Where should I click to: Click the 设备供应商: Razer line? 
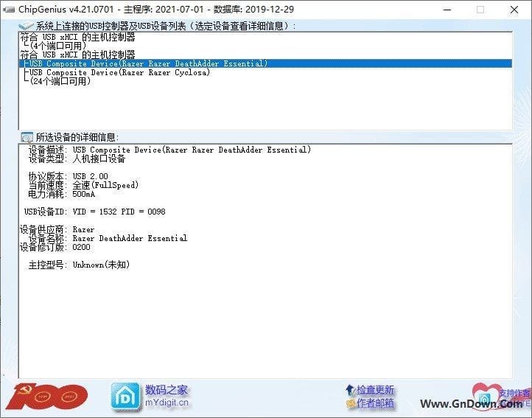57,229
